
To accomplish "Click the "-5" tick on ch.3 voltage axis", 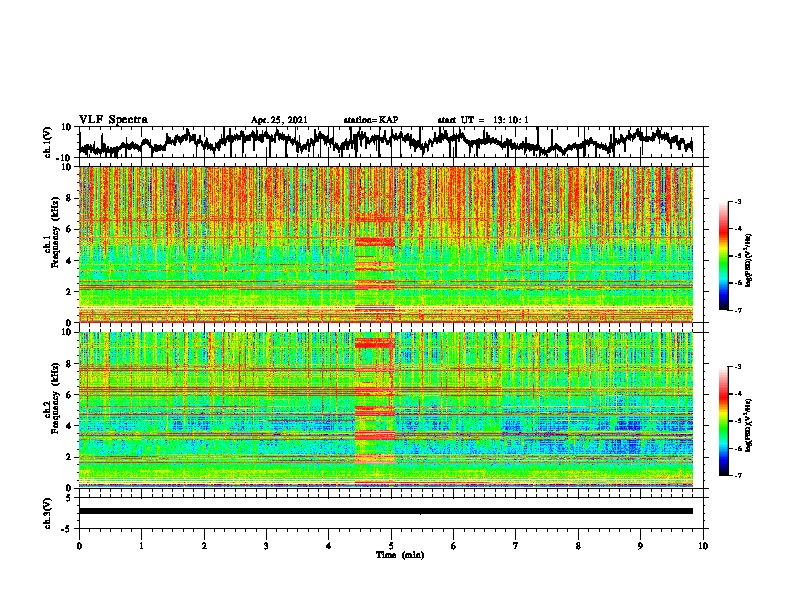I will [67, 529].
